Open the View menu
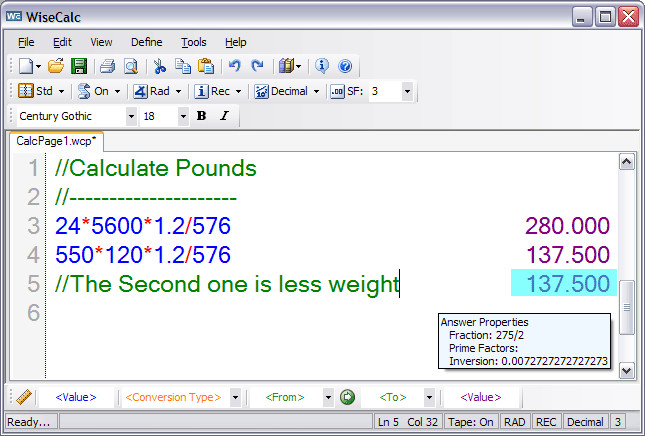The width and height of the screenshot is (645, 436). 101,42
